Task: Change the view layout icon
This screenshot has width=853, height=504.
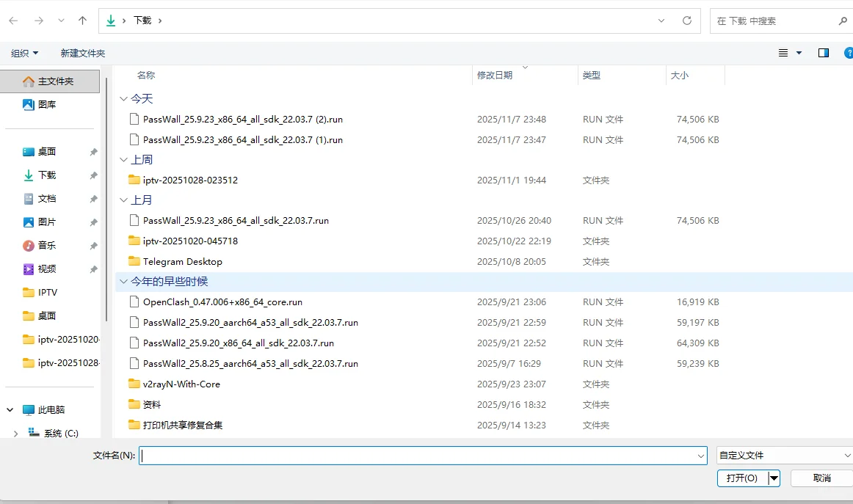Action: click(x=783, y=53)
